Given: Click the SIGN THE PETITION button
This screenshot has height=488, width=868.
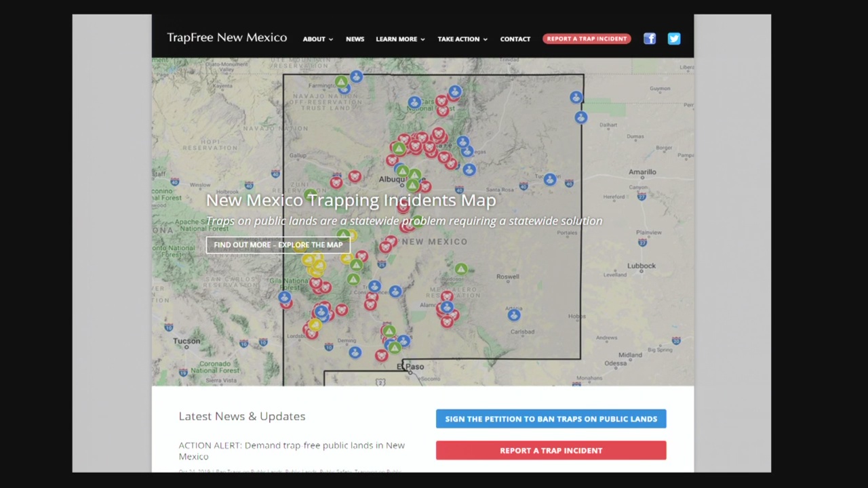Looking at the screenshot, I should click(x=551, y=418).
